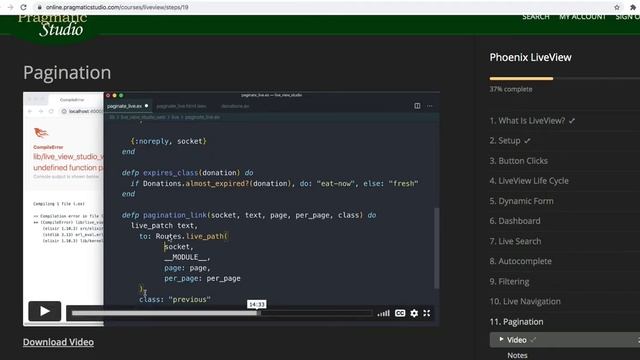Click the paginate_live.ex editor tab in video

click(x=127, y=106)
